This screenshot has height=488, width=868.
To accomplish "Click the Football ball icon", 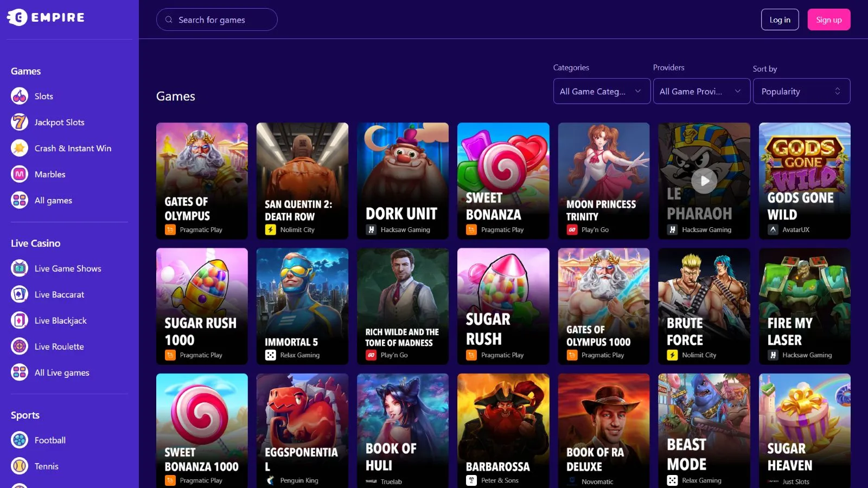I will click(x=20, y=440).
